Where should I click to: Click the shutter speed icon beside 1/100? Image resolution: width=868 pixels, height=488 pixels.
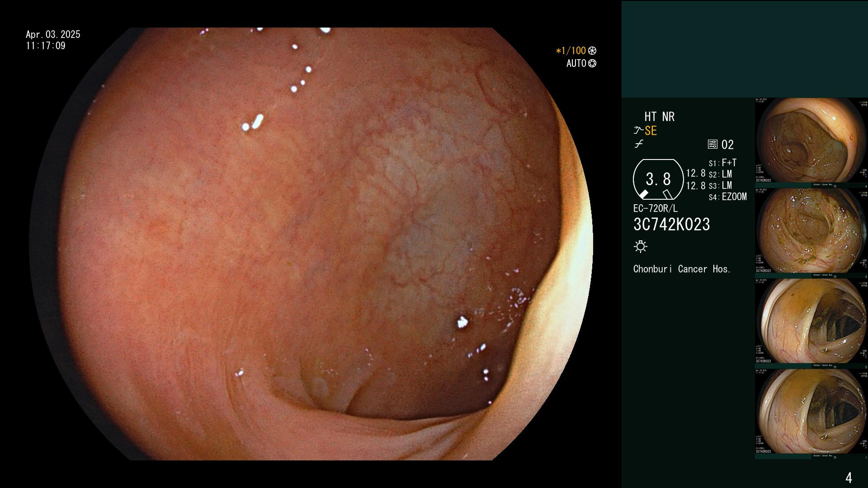(592, 51)
